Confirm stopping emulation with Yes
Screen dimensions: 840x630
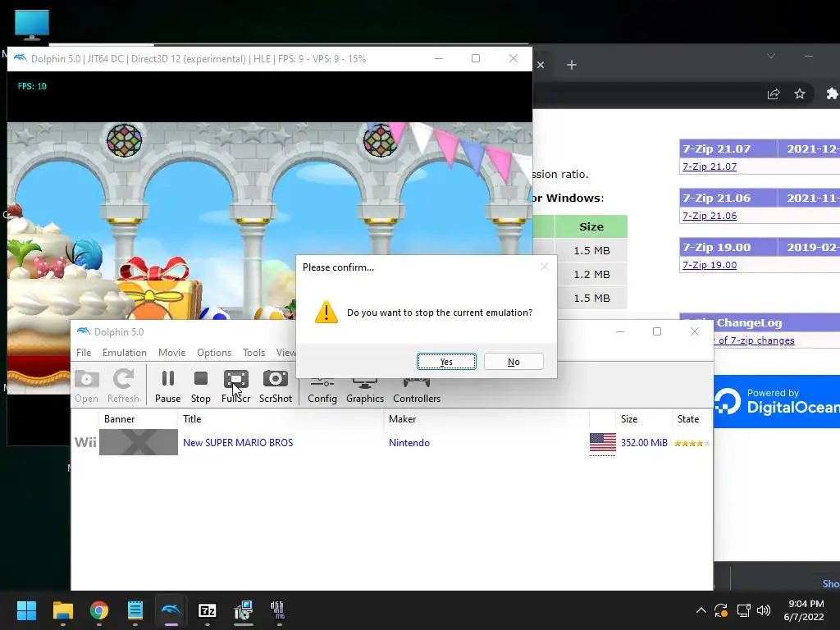tap(446, 362)
